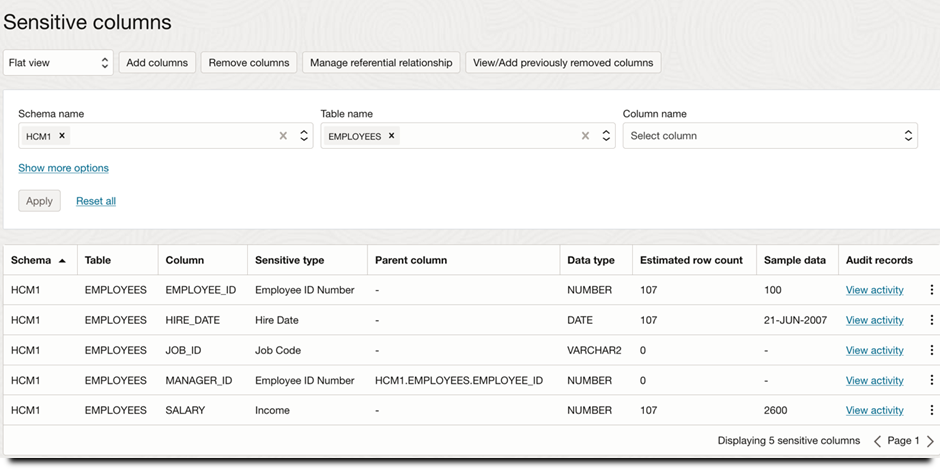This screenshot has width=940, height=471.
Task: Remove the EMPLOYEES table chip
Action: pyautogui.click(x=391, y=136)
